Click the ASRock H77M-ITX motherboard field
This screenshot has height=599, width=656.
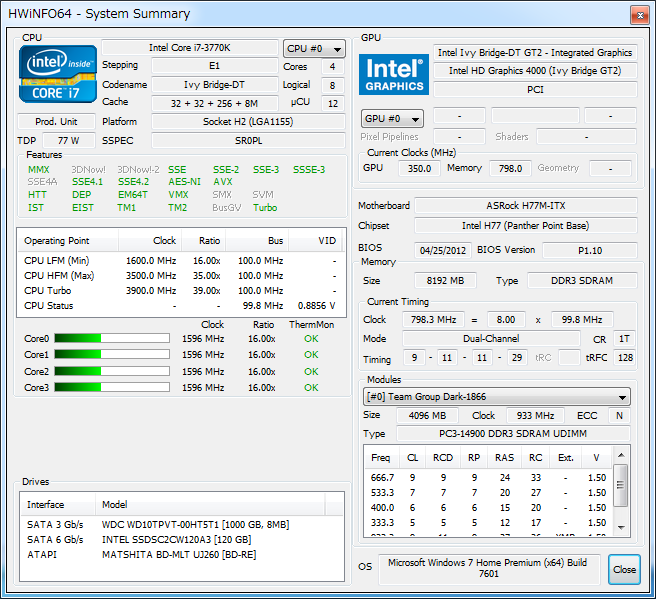click(525, 206)
